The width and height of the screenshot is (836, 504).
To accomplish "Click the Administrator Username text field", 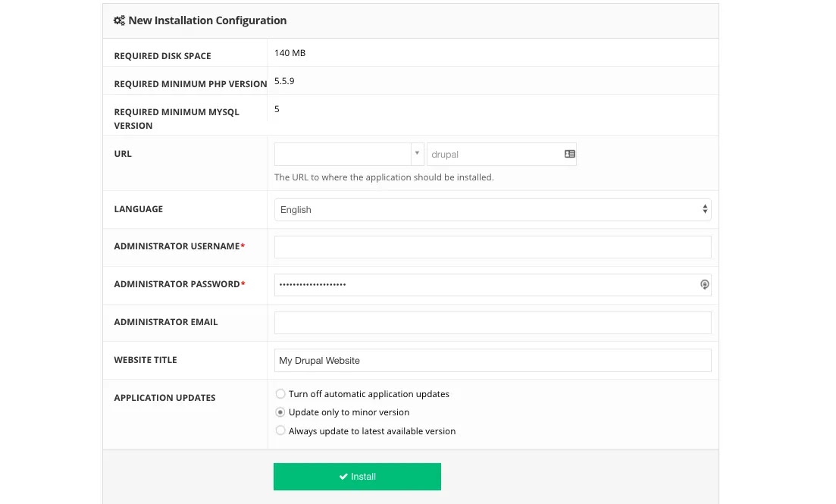I will pyautogui.click(x=493, y=247).
